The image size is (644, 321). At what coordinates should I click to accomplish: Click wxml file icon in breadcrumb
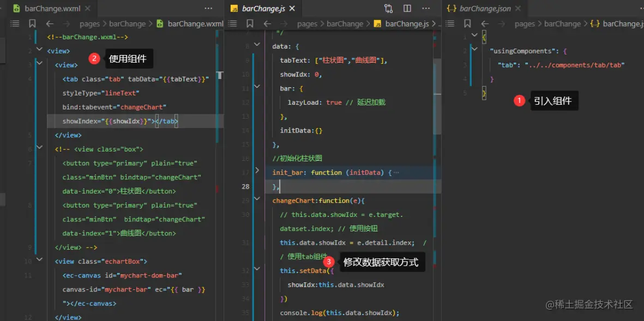pos(160,24)
